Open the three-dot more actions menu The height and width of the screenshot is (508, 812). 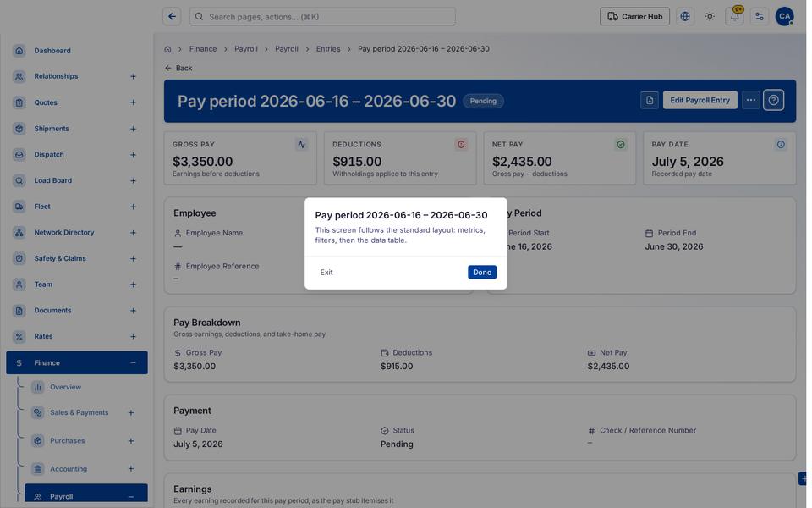[750, 100]
